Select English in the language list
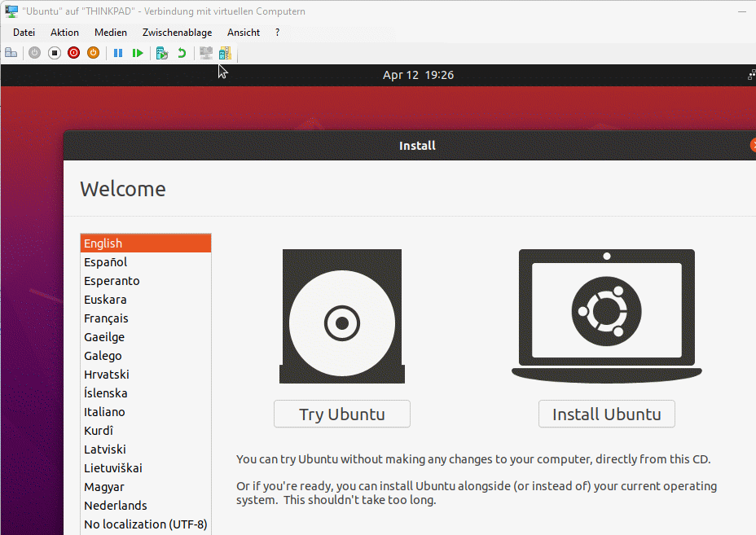 click(146, 243)
